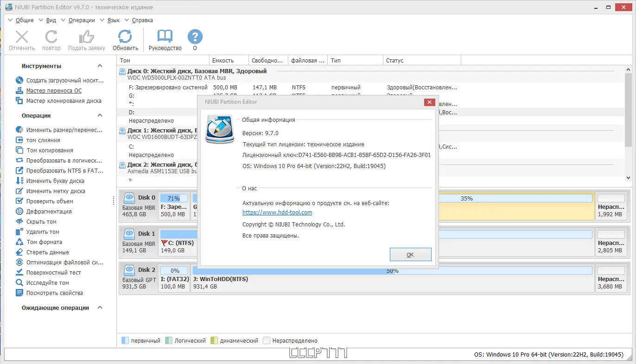Open the Язык menu
Viewport: 636px width, 364px height.
pos(114,20)
